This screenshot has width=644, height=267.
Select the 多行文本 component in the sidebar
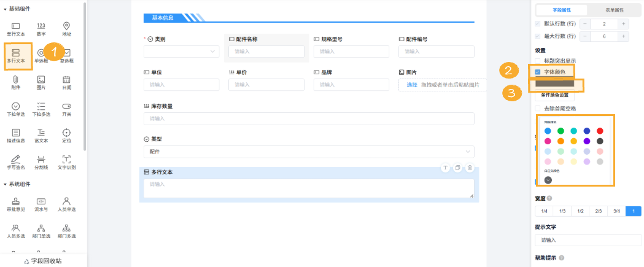click(16, 55)
